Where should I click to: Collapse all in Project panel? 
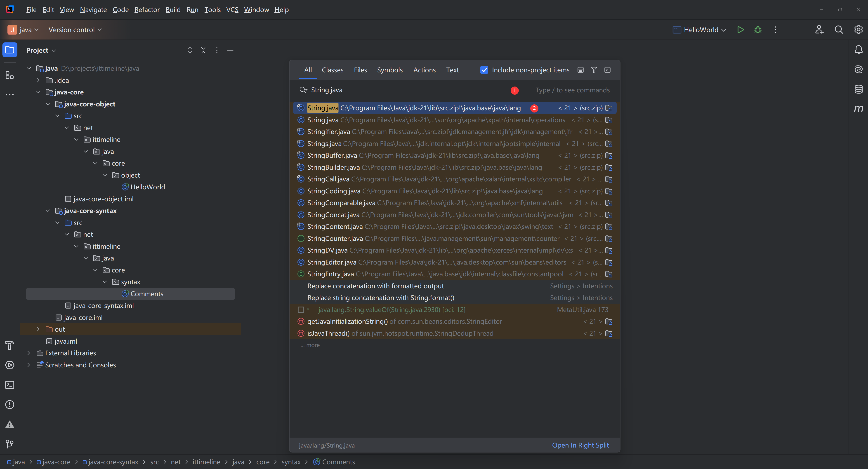click(x=203, y=50)
